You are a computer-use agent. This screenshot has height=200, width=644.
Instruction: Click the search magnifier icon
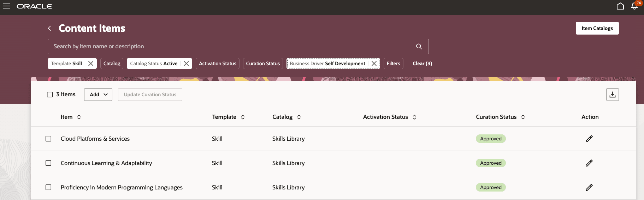pos(419,47)
